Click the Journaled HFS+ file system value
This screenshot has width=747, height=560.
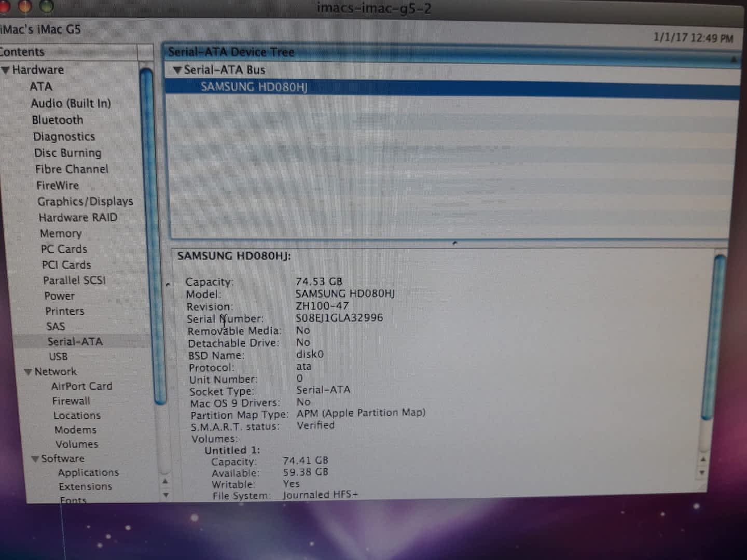pos(321,495)
